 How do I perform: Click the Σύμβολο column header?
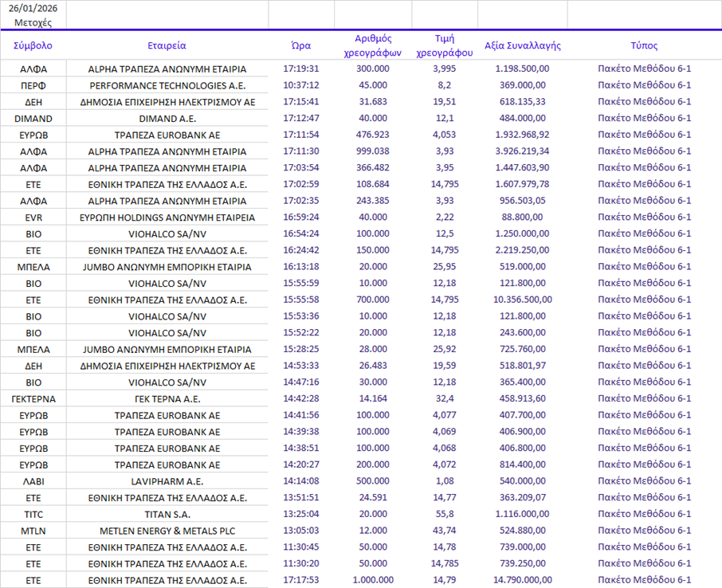tap(33, 45)
